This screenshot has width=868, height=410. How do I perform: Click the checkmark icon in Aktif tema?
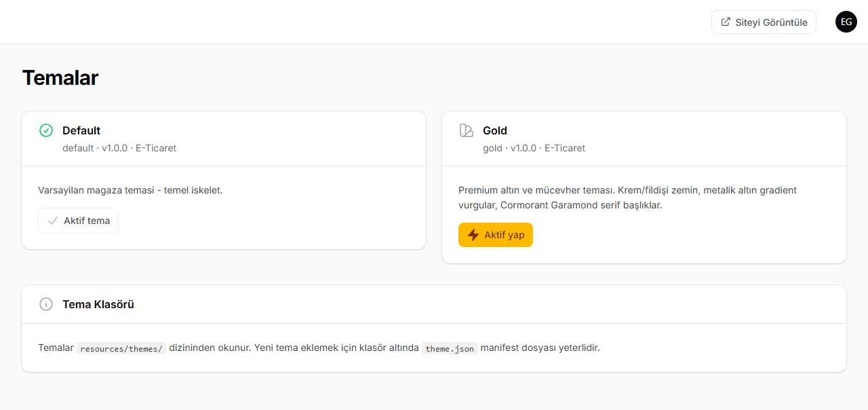coord(53,221)
